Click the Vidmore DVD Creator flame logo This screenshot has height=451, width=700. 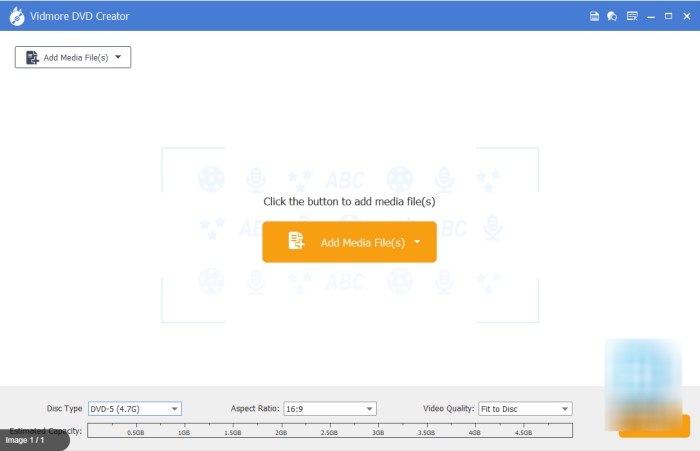[17, 16]
